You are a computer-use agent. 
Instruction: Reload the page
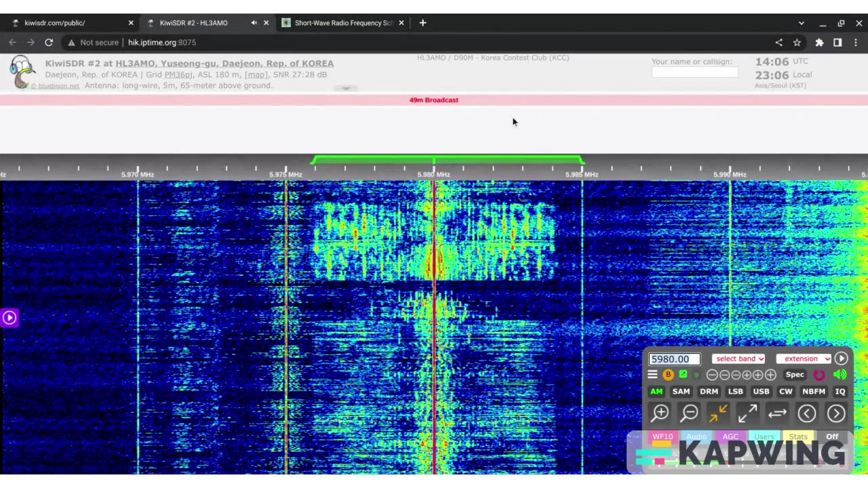point(49,42)
